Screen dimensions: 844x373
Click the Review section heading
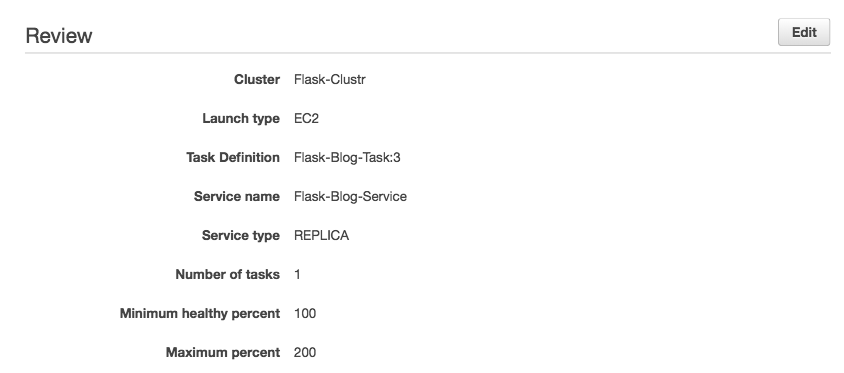point(59,36)
